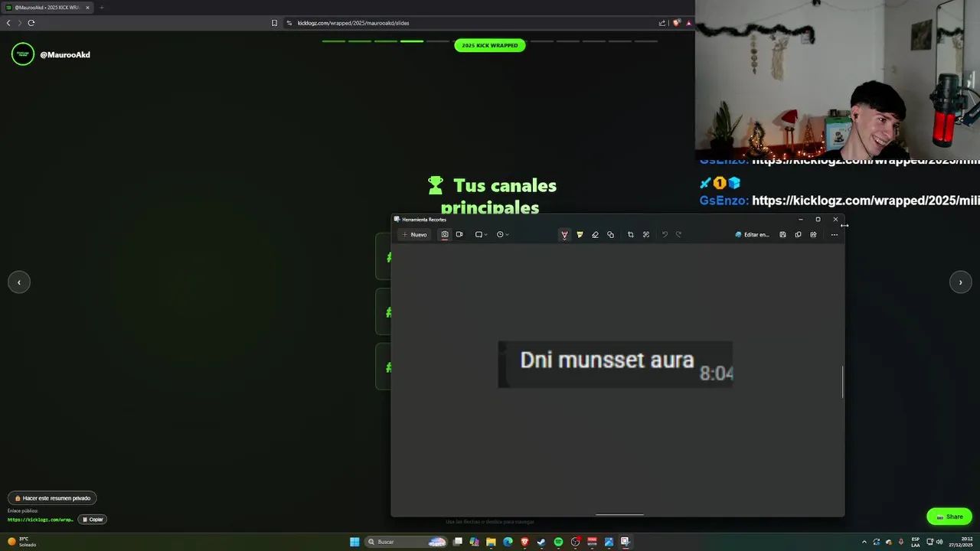Select the eraser tool in Snipping Tool

click(x=595, y=235)
